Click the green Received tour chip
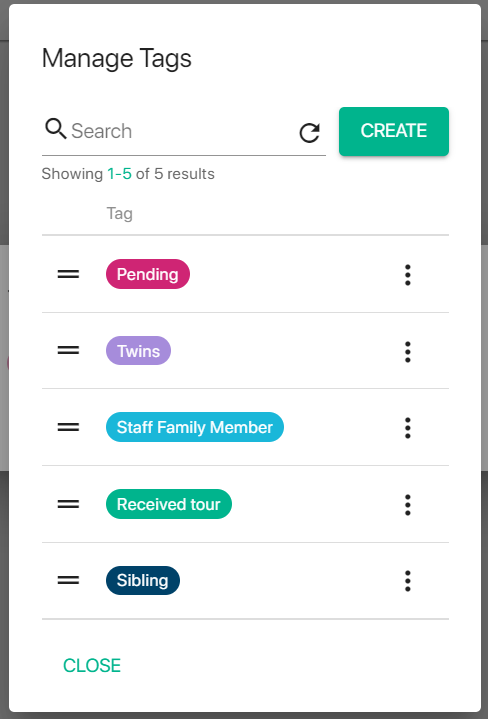 click(169, 504)
